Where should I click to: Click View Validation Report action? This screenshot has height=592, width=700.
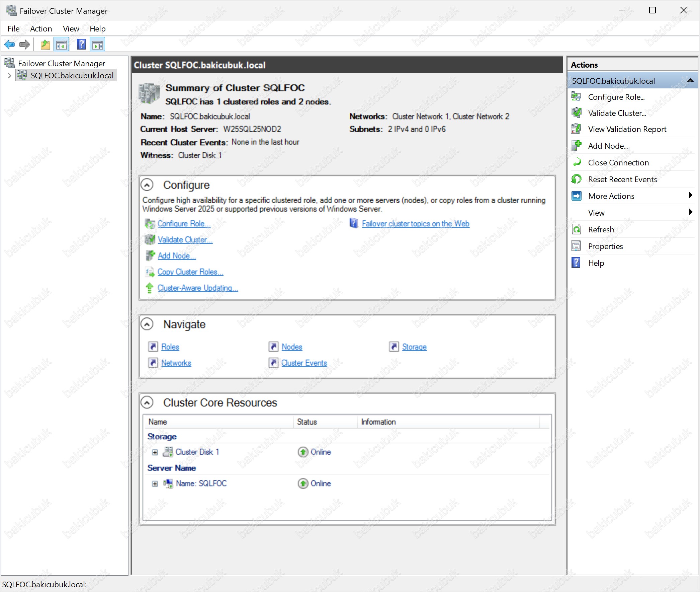627,129
